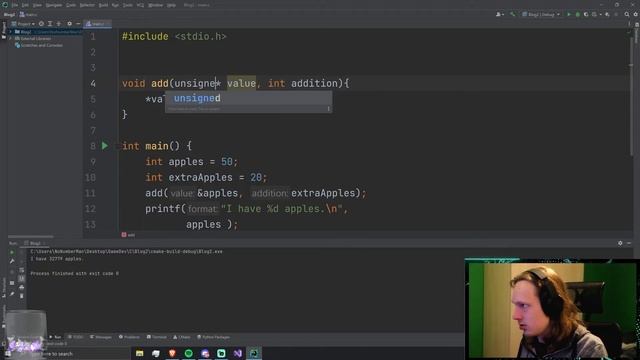Open IDE settings gear in top-right corner
640x360 pixels.
(x=636, y=14)
